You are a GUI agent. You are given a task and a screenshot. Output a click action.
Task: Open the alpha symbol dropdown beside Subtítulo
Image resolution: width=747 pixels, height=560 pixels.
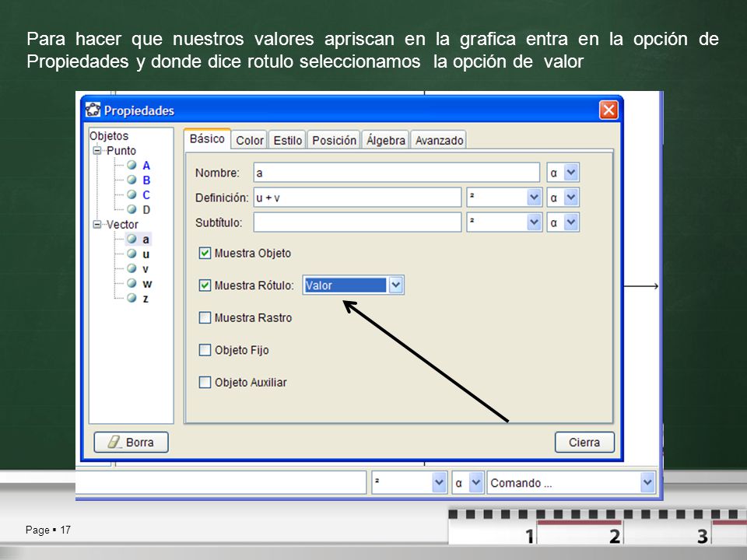(571, 222)
